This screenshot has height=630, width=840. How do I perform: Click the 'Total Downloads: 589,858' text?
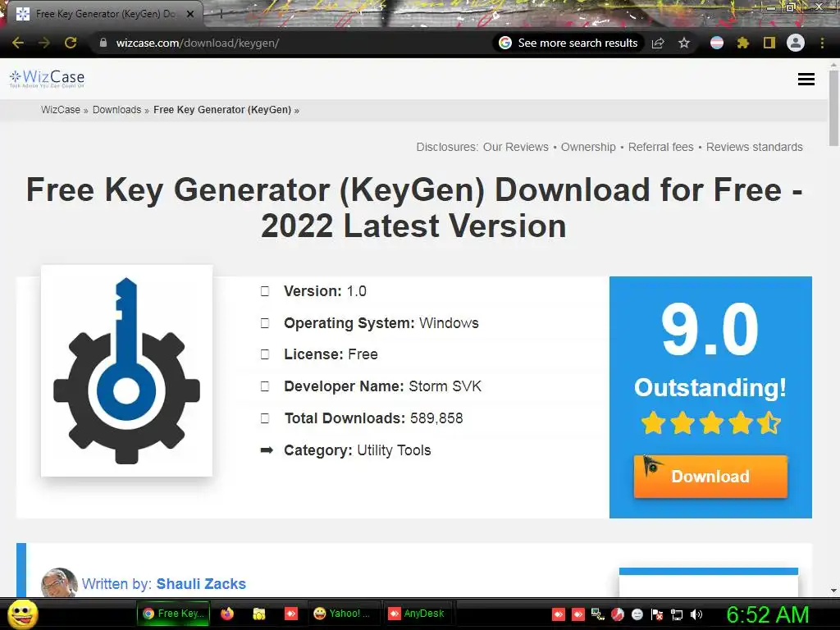373,418
